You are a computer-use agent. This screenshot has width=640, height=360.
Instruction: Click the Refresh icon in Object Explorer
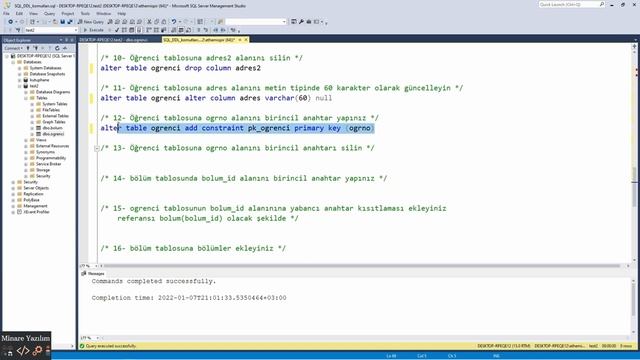(x=57, y=48)
